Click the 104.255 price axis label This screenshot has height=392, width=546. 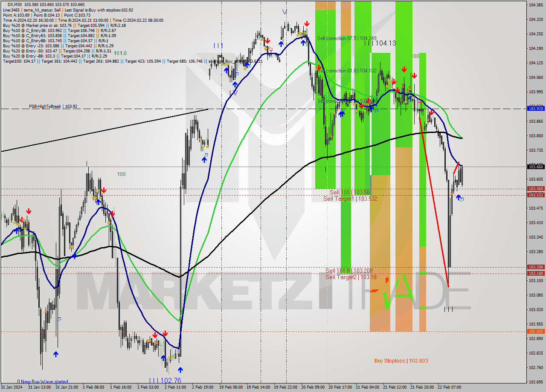click(536, 34)
